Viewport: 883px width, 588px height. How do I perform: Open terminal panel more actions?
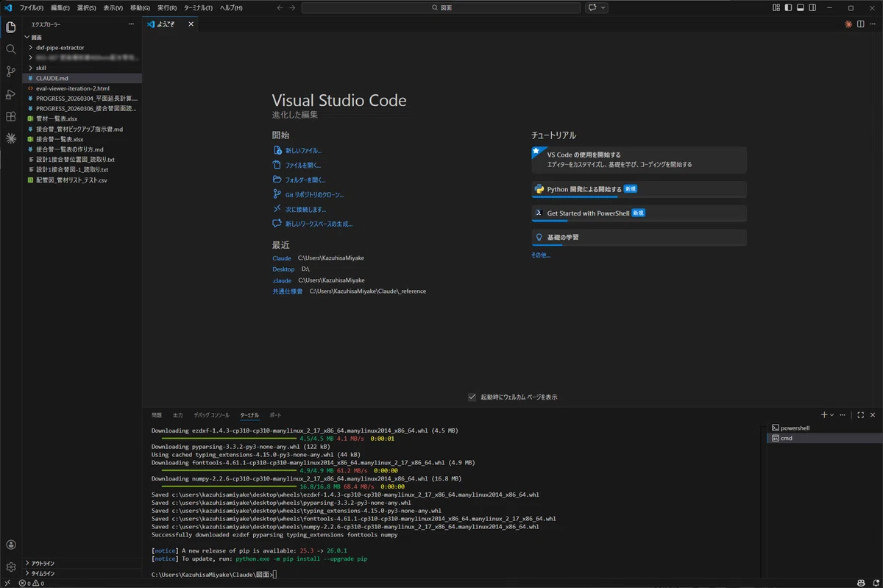[843, 415]
